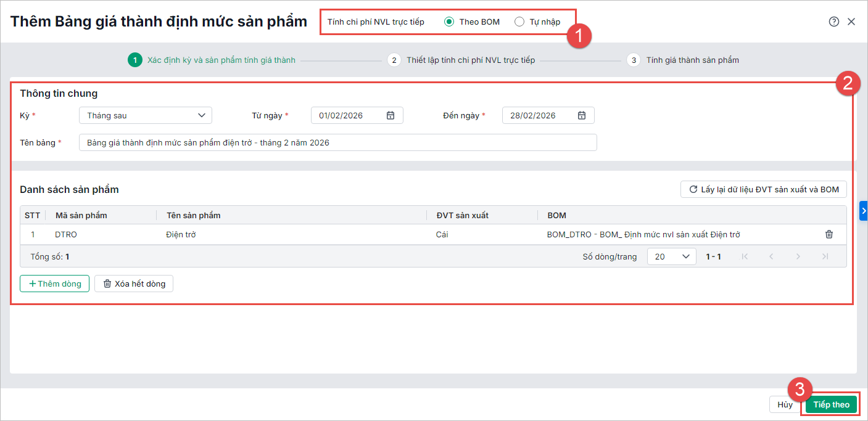Click Lấy lại dữ liệu ĐVT sản xuất và BOM
This screenshot has width=868, height=421.
764,189
